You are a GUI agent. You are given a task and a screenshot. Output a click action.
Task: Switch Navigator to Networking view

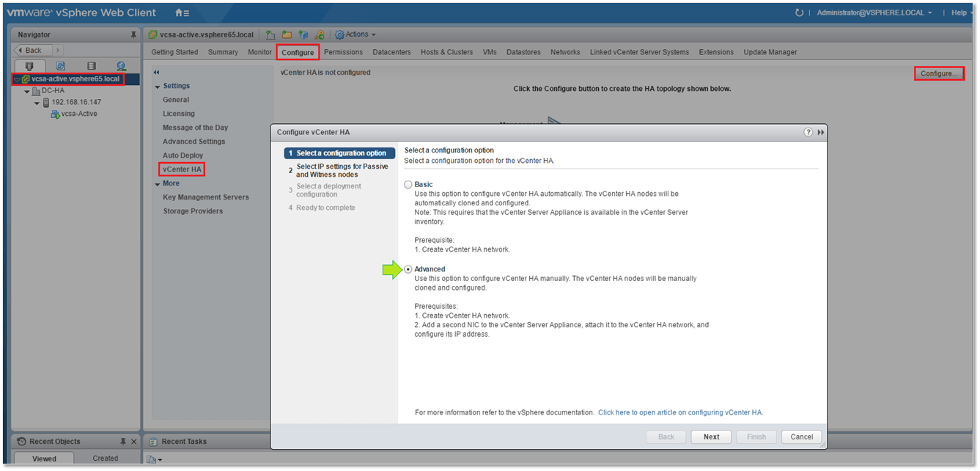click(122, 66)
